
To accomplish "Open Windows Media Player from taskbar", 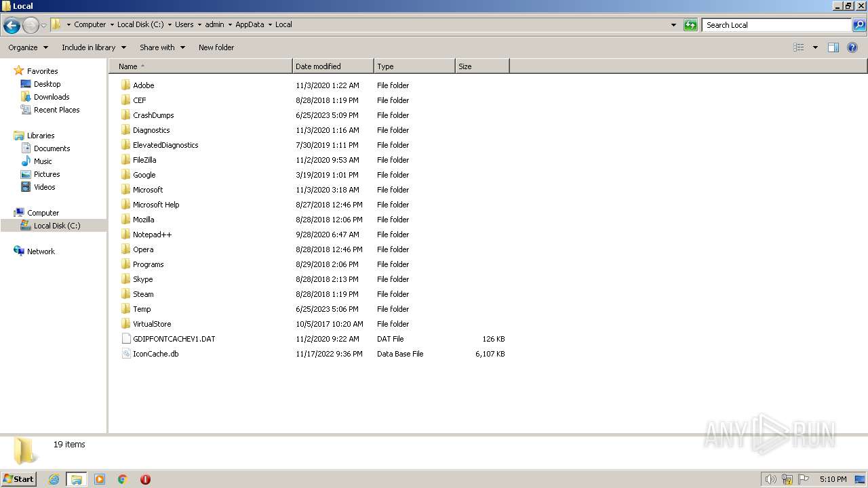I will pos(100,479).
